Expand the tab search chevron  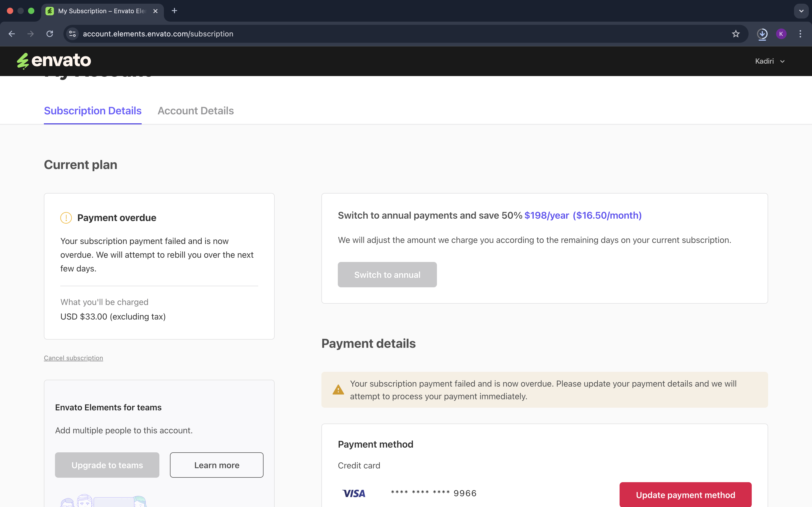click(x=801, y=11)
